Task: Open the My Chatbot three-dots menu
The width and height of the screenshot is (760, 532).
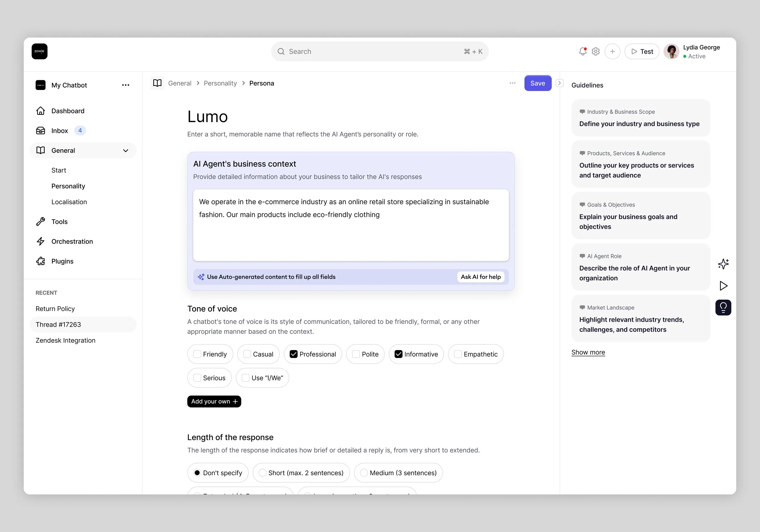Action: tap(126, 85)
